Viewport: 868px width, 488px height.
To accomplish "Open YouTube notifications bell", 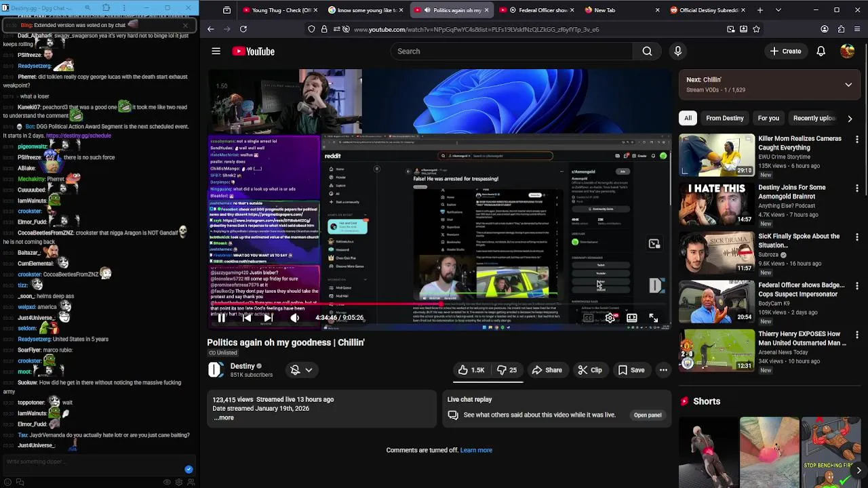I will tap(821, 51).
